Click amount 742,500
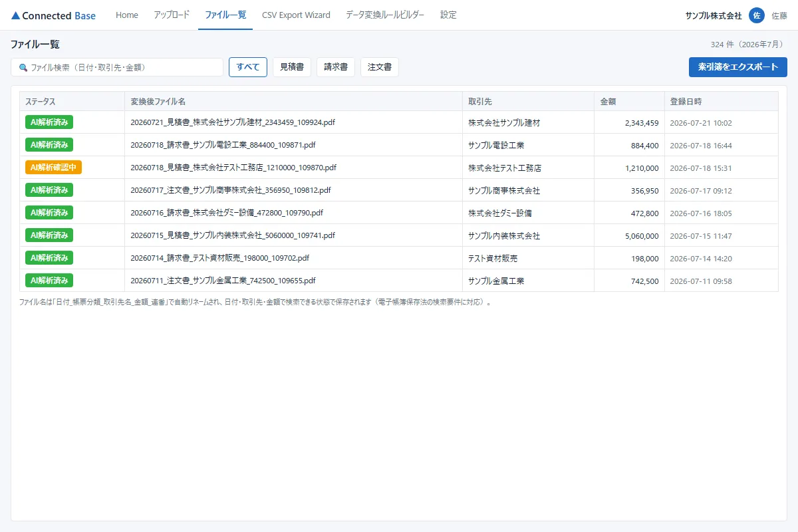798x532 pixels. pos(645,281)
